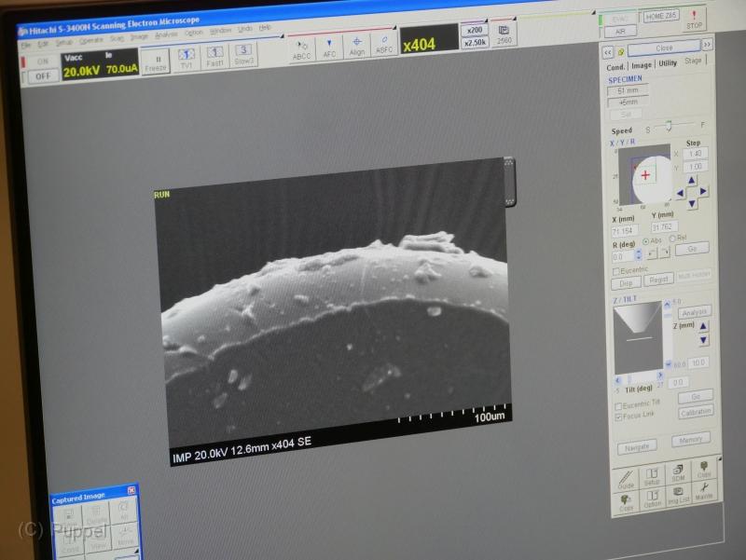
Task: Rotate stage counterclockwise icon
Action: tap(652, 253)
